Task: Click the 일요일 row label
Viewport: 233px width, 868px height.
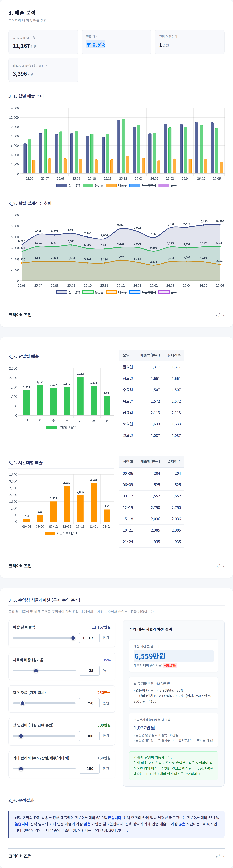Action: point(128,436)
